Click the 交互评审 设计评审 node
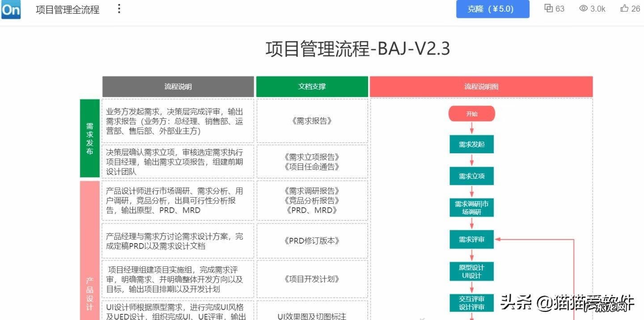 click(471, 303)
